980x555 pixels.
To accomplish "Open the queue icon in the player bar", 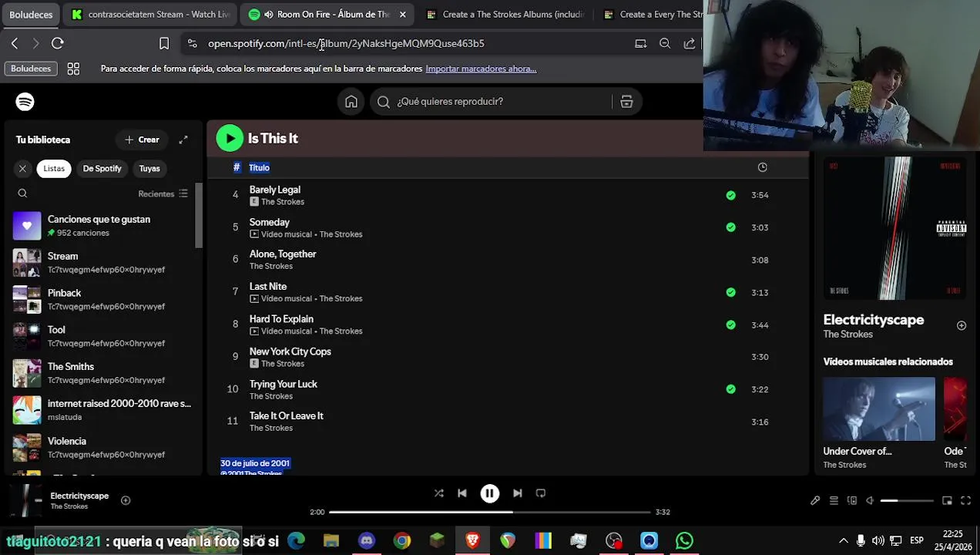I will click(834, 501).
